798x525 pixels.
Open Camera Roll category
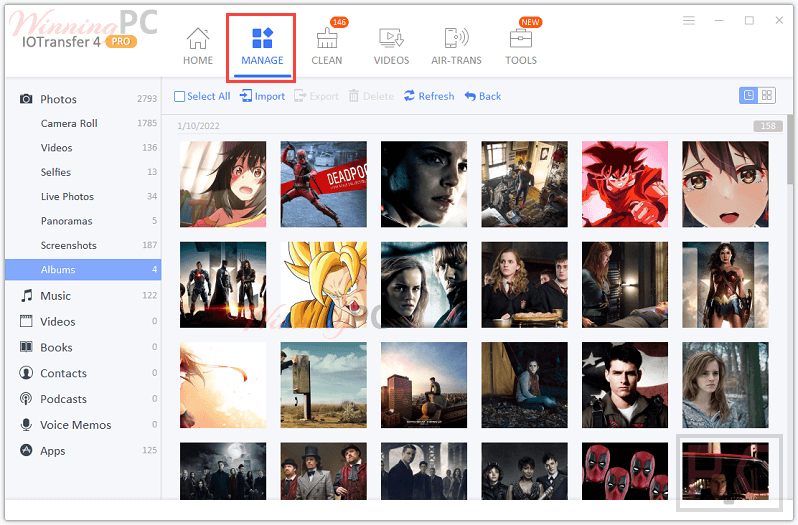coord(83,123)
